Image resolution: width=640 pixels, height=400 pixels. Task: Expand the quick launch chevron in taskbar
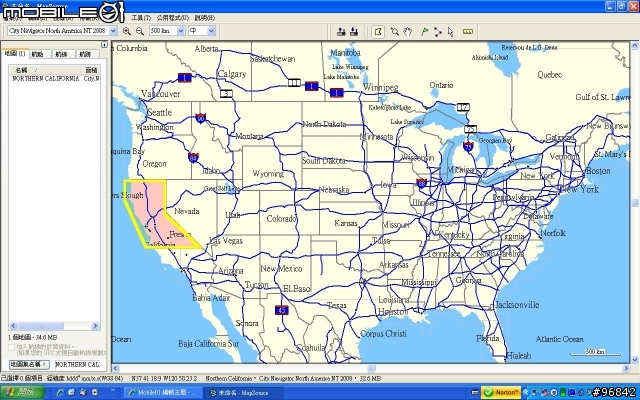[113, 392]
